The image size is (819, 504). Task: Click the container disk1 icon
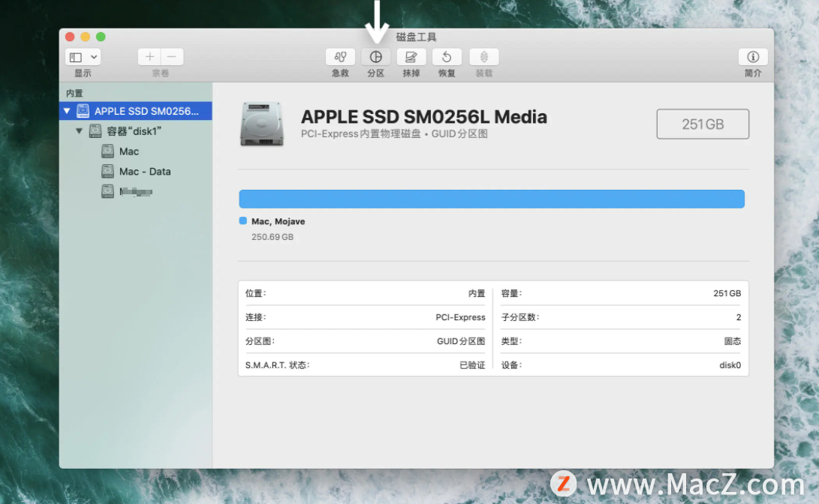[95, 131]
